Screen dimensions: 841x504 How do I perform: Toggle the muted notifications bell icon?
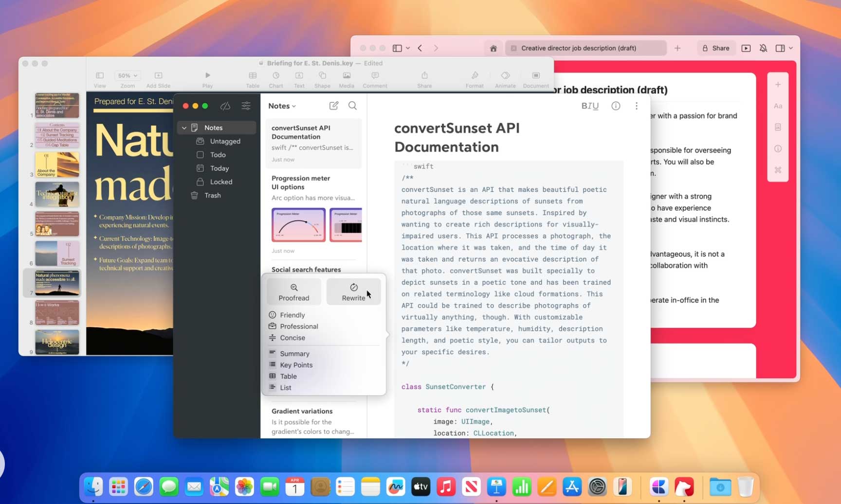click(763, 48)
